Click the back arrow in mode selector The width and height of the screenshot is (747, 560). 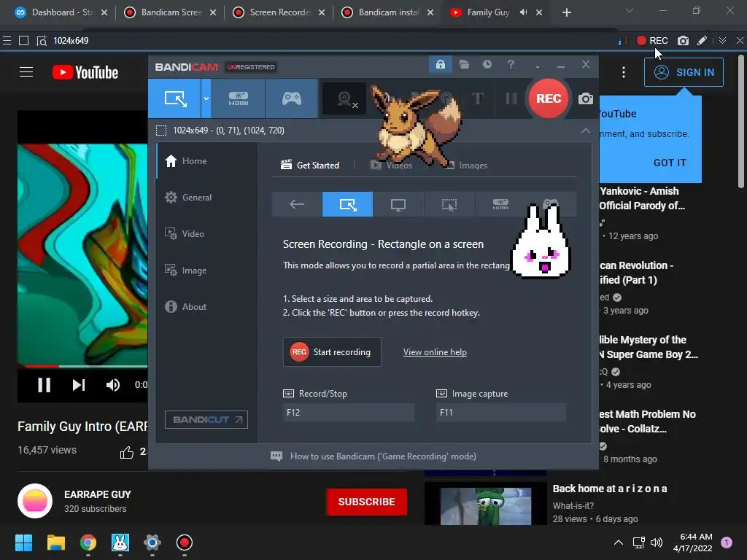(297, 204)
